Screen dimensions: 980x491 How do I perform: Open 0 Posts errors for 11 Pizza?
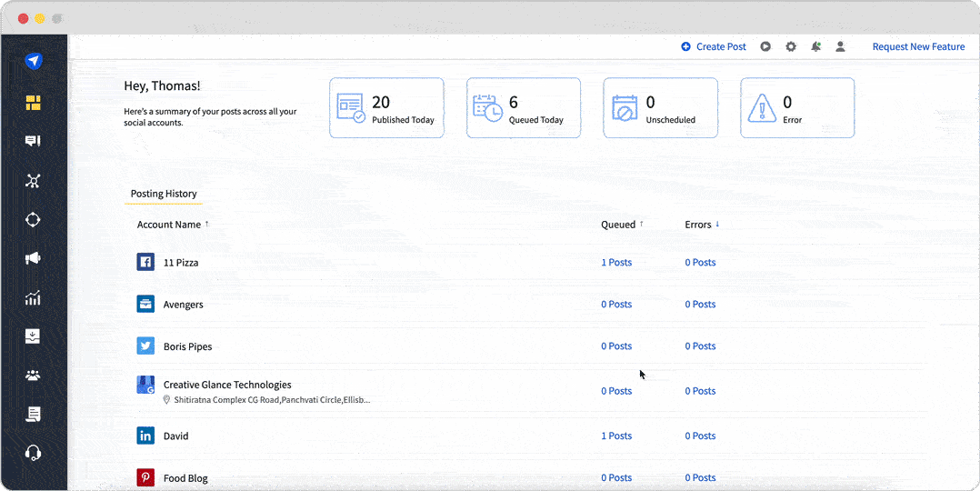tap(700, 262)
